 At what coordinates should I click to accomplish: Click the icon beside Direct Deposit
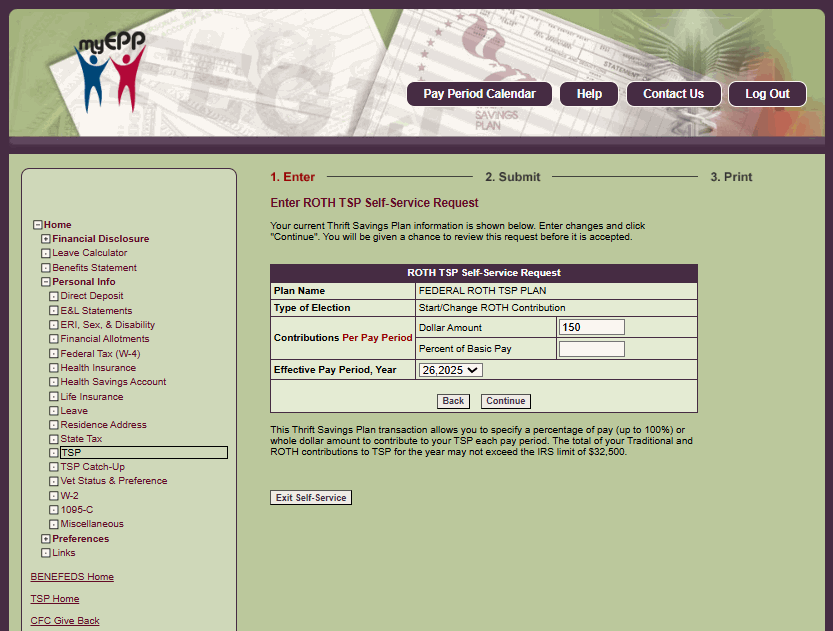point(54,296)
